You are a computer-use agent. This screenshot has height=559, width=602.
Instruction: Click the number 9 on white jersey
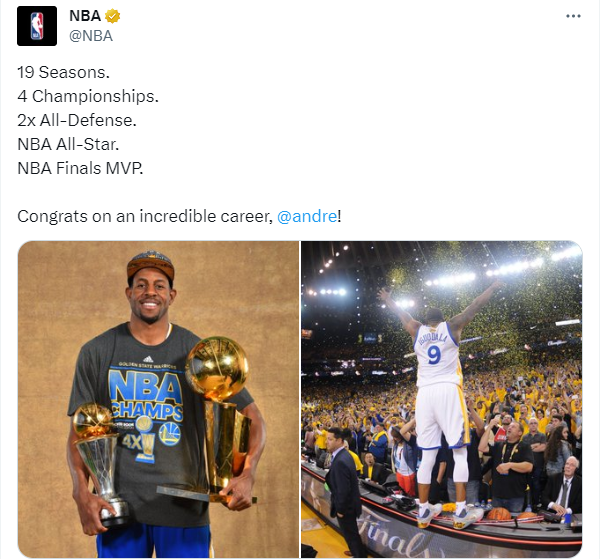click(434, 355)
